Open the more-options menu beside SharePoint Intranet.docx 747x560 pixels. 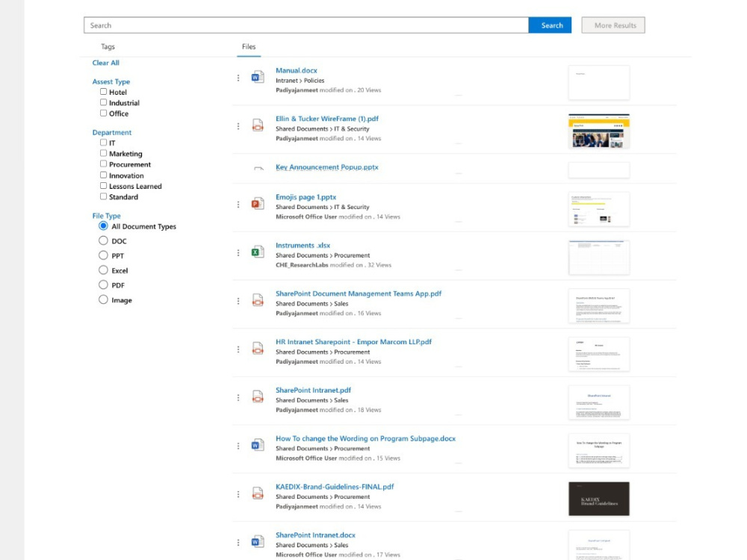(x=238, y=543)
